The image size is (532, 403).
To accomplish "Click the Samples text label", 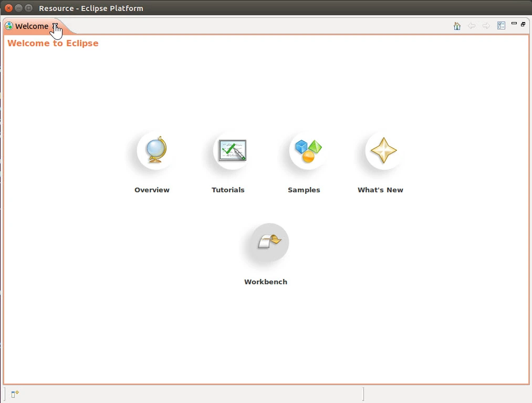I will [304, 190].
